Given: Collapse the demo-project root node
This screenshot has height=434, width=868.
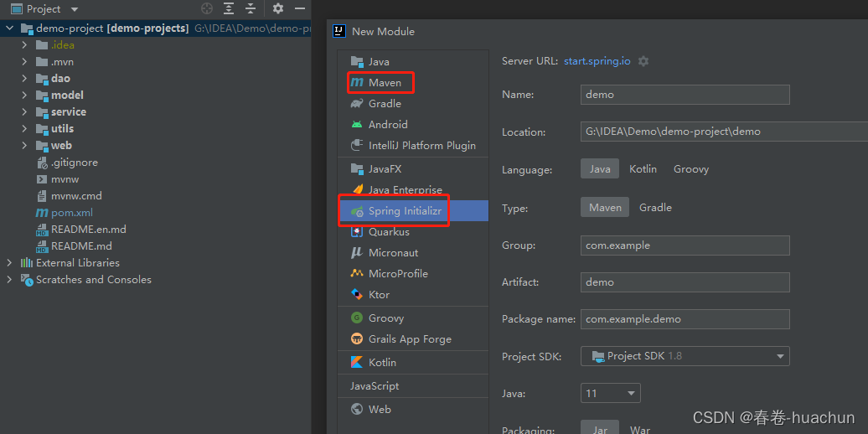Looking at the screenshot, I should (9, 28).
